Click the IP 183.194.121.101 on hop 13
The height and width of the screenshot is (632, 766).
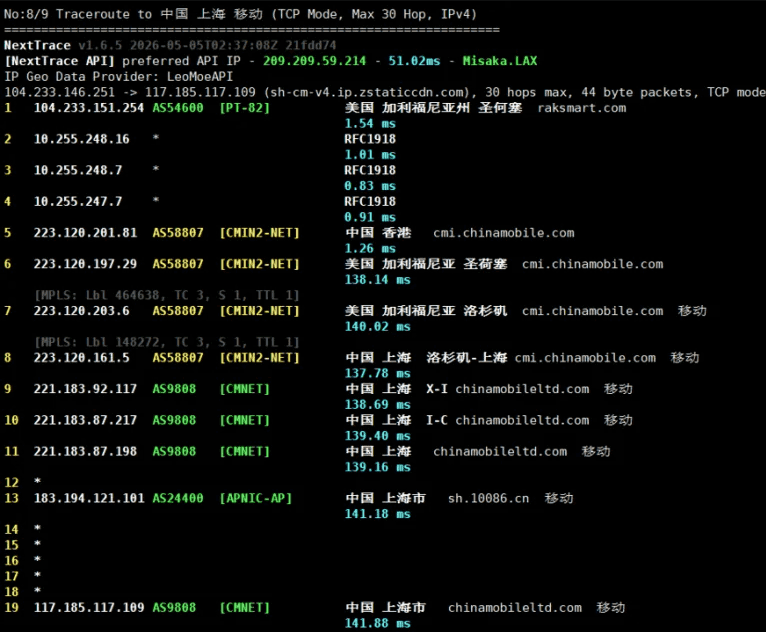pyautogui.click(x=89, y=499)
